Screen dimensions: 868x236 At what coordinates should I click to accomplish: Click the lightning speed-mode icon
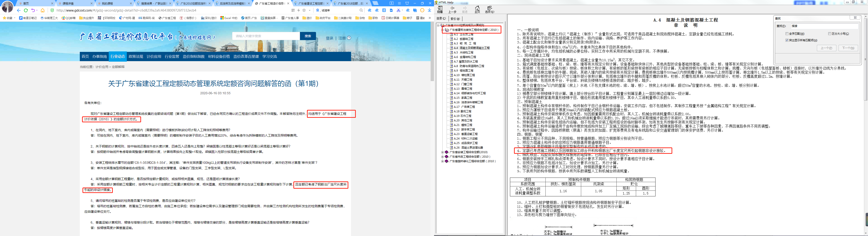299,10
